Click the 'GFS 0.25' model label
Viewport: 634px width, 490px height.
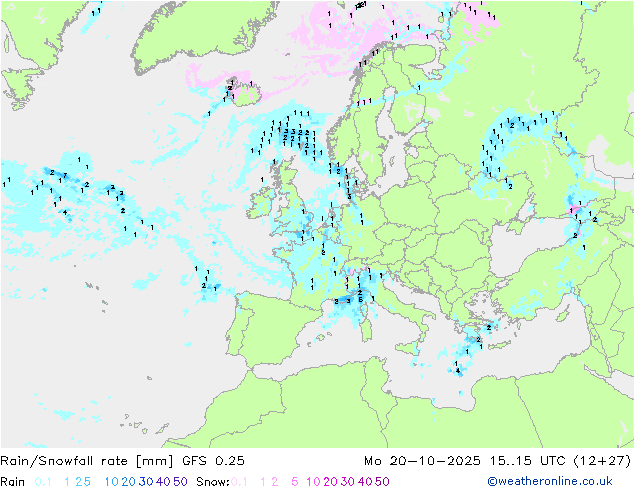coord(213,460)
